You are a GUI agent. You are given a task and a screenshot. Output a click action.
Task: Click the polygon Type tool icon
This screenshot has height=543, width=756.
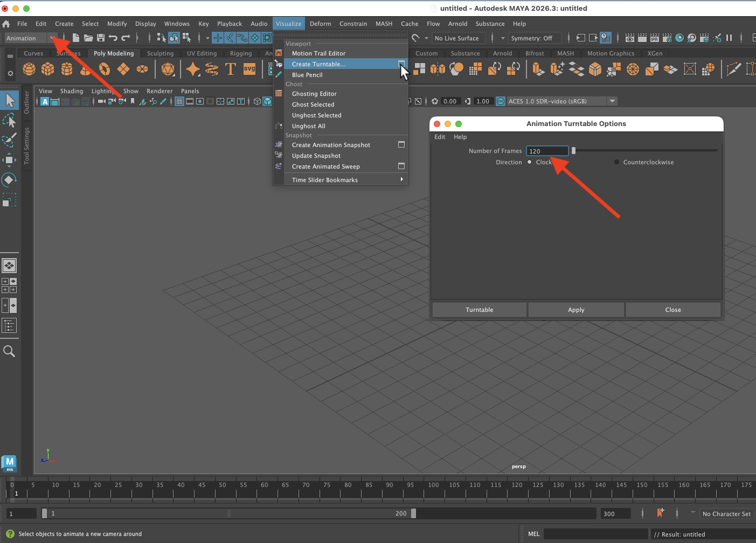(x=231, y=69)
